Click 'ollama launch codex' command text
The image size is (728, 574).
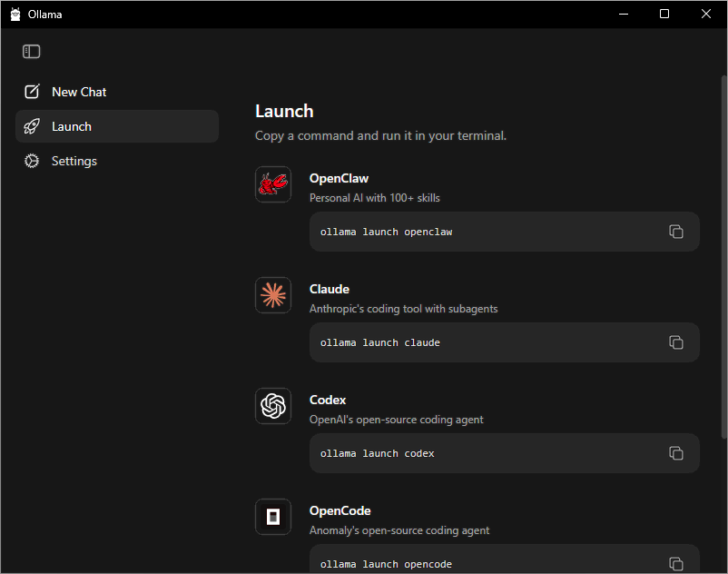(x=378, y=454)
